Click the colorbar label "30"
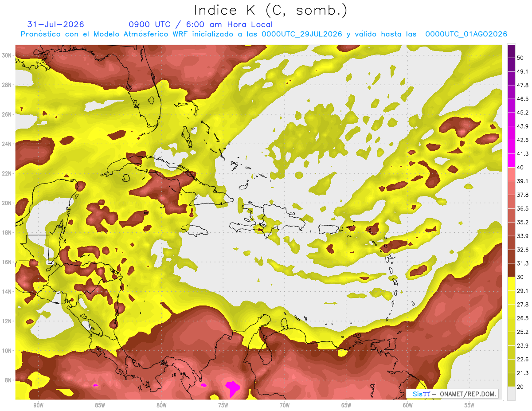This screenshot has width=532, height=411. click(521, 277)
